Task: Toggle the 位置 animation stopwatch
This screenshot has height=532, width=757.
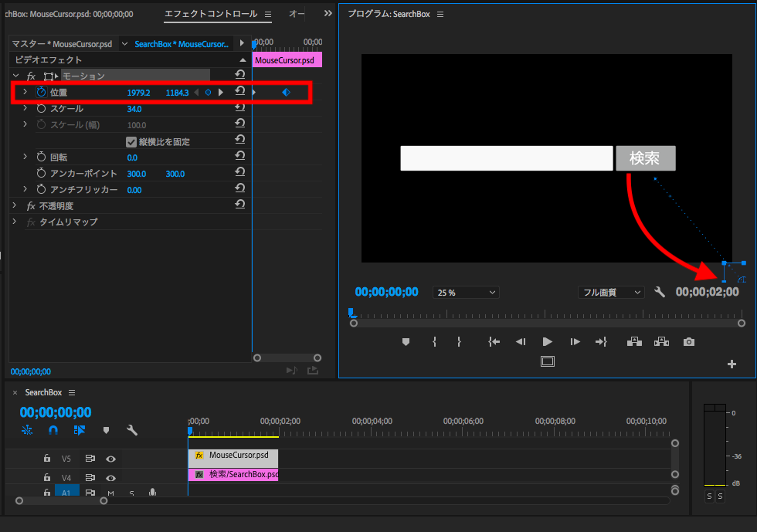Action: [x=42, y=93]
